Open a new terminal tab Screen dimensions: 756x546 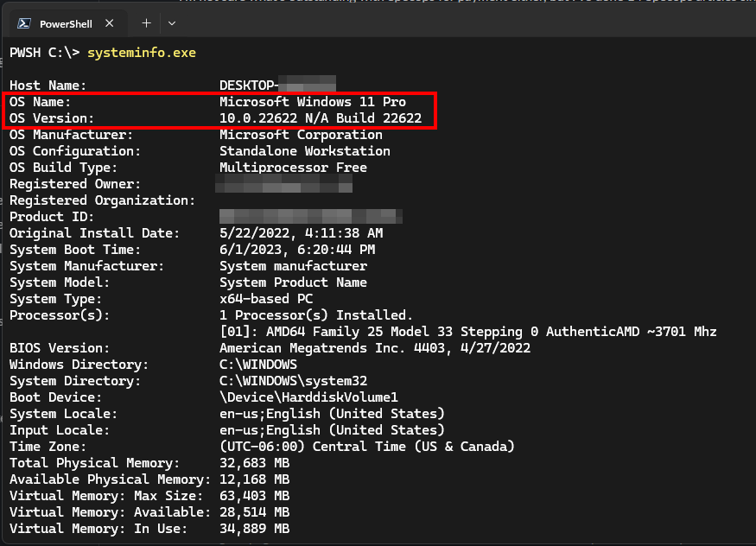147,23
